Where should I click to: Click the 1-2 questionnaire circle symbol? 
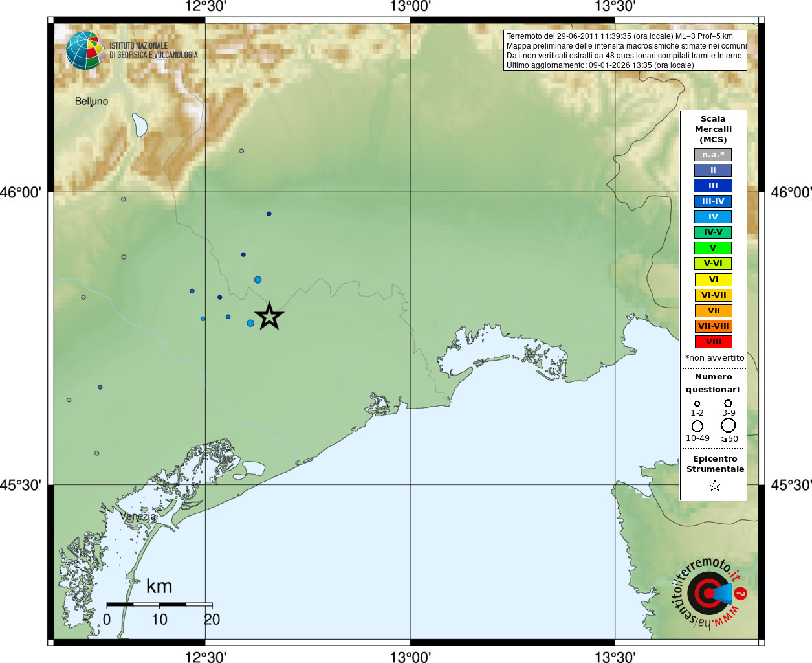coord(697,404)
